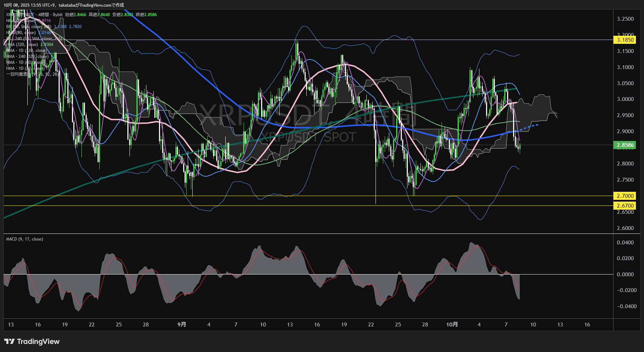Image resolution: width=644 pixels, height=352 pixels.
Task: Click the green 2.8586 current price label
Action: point(625,145)
